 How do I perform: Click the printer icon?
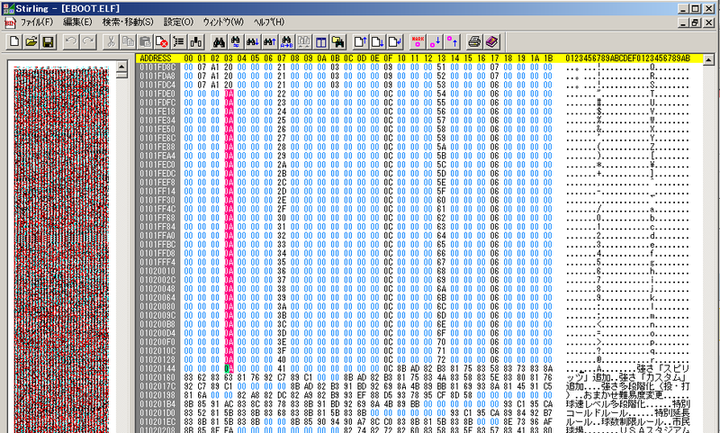[474, 41]
